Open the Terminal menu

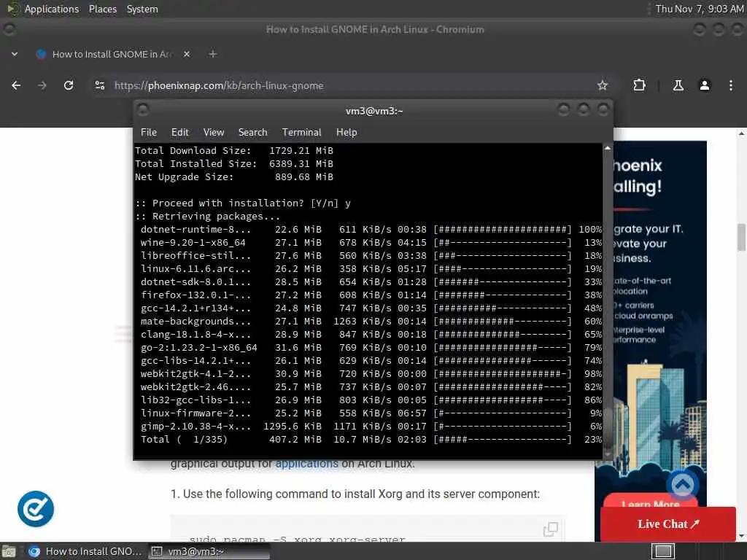tap(301, 133)
